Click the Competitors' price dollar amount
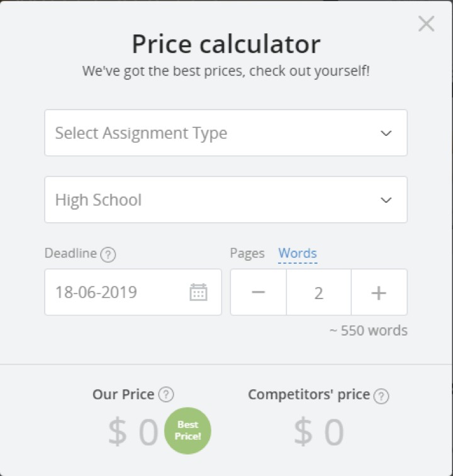The height and width of the screenshot is (476, 453). coord(318,433)
